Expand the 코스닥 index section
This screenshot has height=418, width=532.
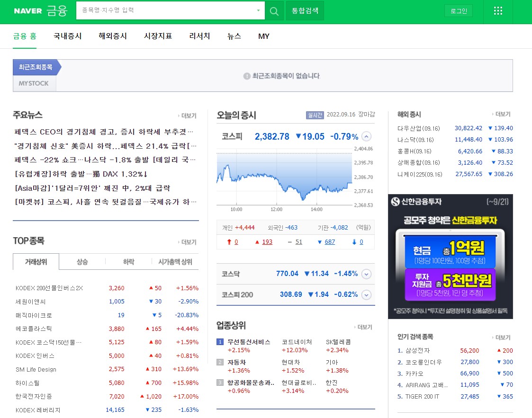pyautogui.click(x=366, y=274)
